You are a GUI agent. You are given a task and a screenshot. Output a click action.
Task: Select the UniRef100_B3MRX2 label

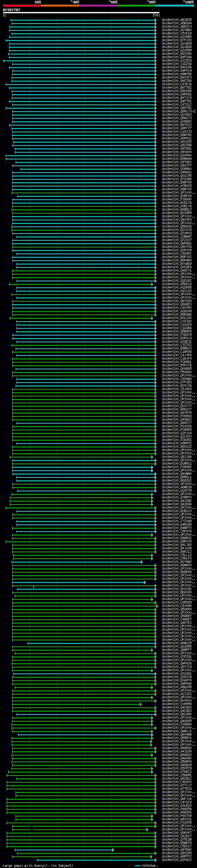(177, 464)
